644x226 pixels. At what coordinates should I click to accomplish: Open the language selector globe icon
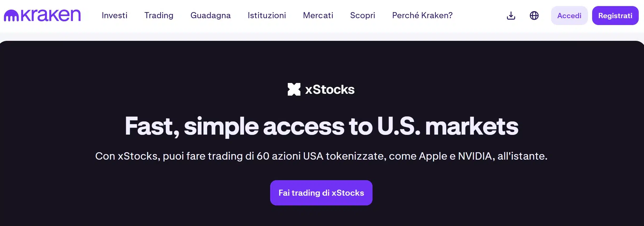tap(534, 16)
